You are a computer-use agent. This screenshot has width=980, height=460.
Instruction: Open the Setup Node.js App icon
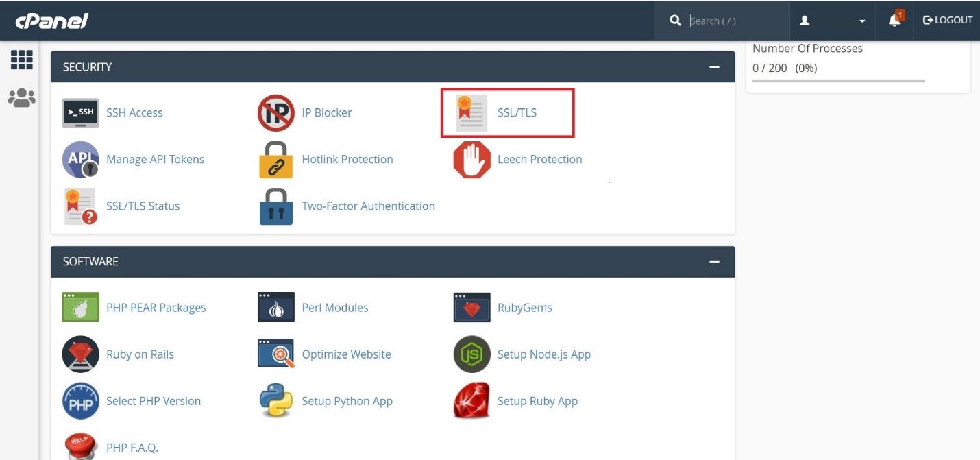(471, 354)
